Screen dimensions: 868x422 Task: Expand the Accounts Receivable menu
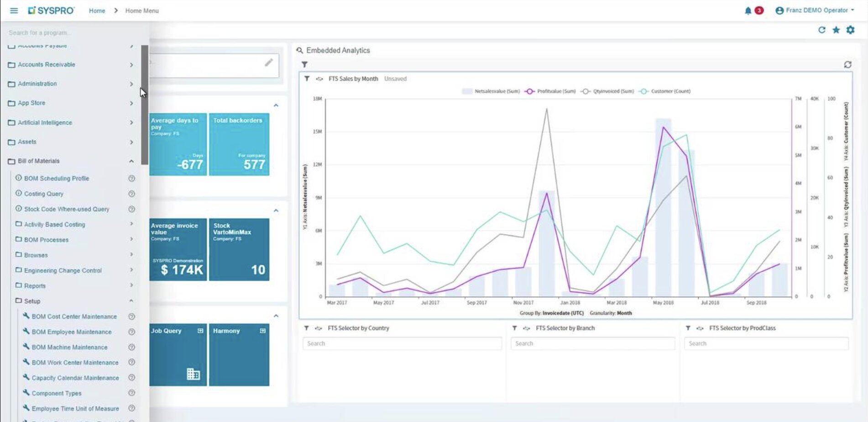pos(131,65)
